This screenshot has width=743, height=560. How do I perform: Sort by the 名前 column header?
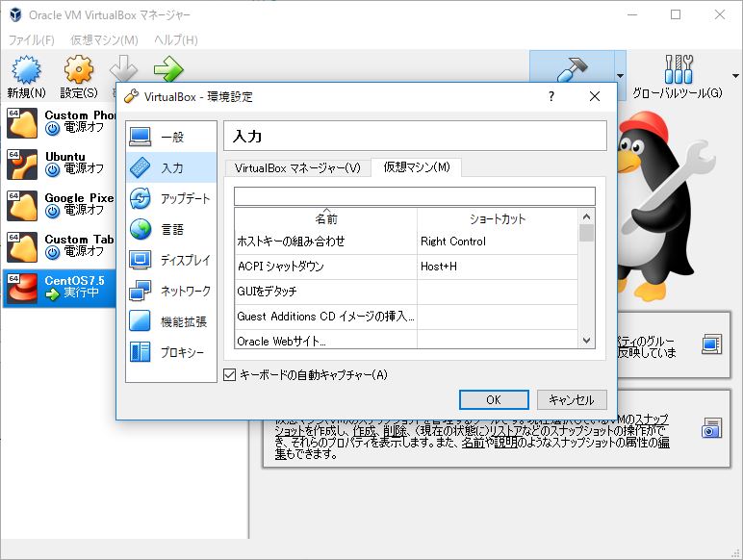pos(326,218)
